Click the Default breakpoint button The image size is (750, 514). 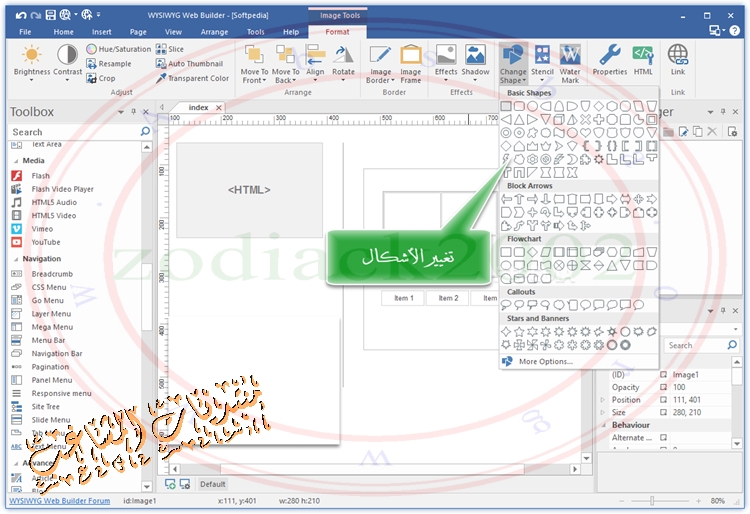point(212,484)
